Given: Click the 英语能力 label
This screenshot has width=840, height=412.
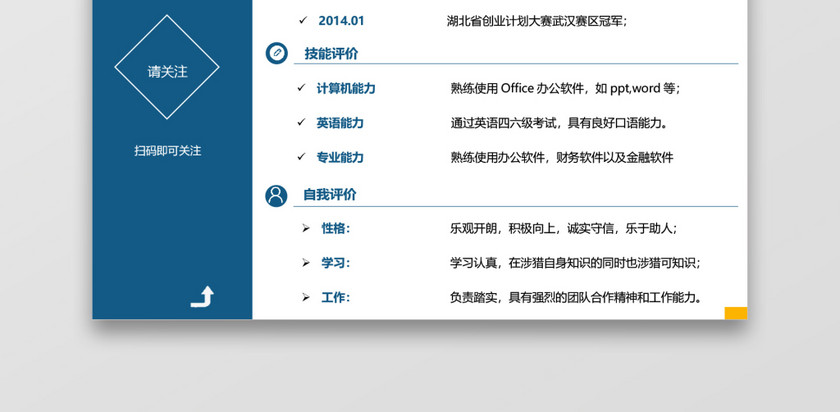Looking at the screenshot, I should pos(340,123).
